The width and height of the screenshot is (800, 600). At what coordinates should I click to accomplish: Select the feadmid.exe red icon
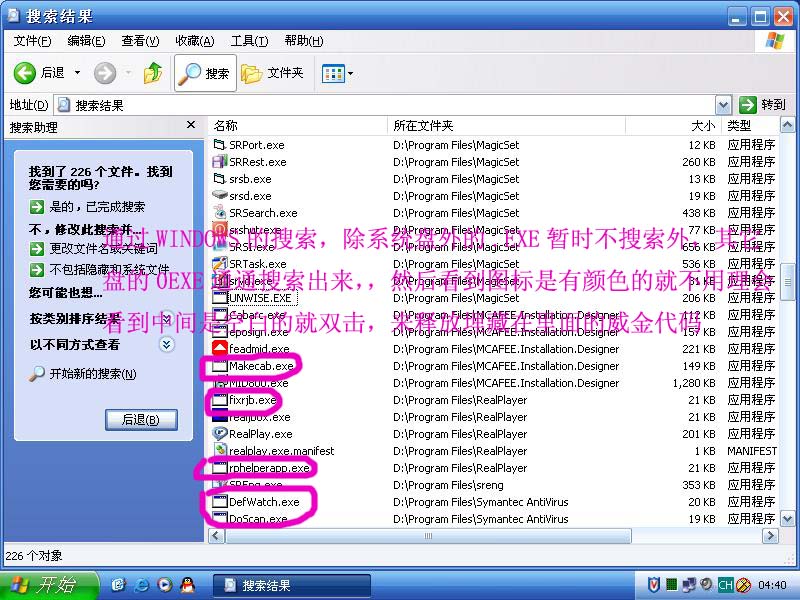tap(219, 348)
